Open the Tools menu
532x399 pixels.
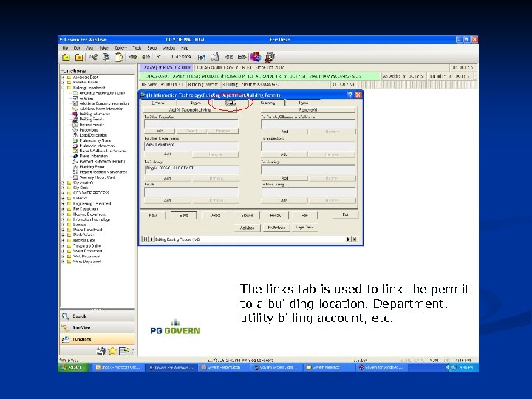click(137, 48)
